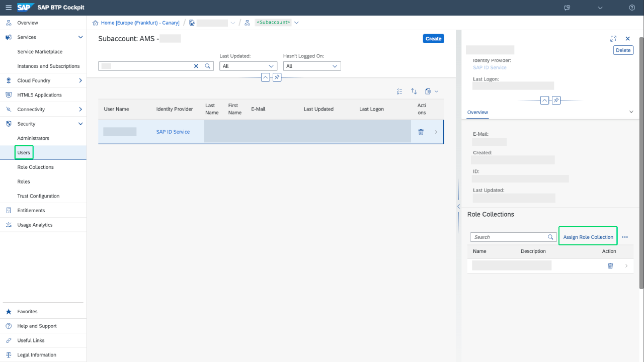Image resolution: width=644 pixels, height=362 pixels.
Task: Click the Favorites star icon
Action: click(x=9, y=312)
